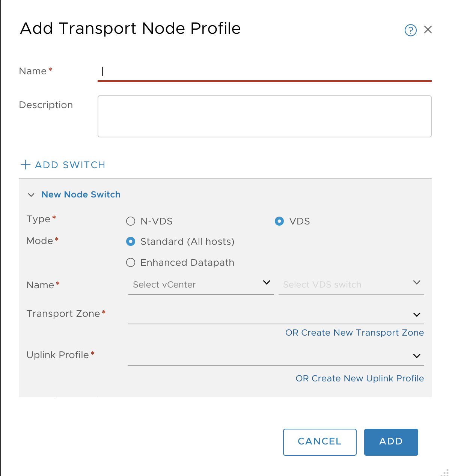The width and height of the screenshot is (449, 476).
Task: Click the New Node Switch heading
Action: tap(81, 194)
